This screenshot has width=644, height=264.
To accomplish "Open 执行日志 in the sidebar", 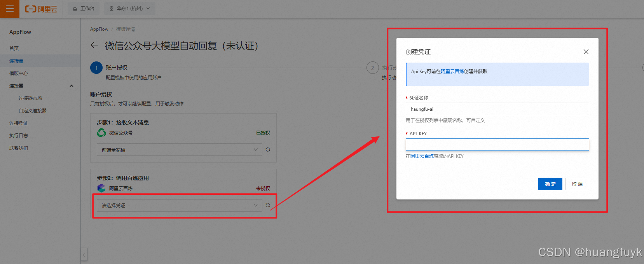I will pyautogui.click(x=19, y=135).
